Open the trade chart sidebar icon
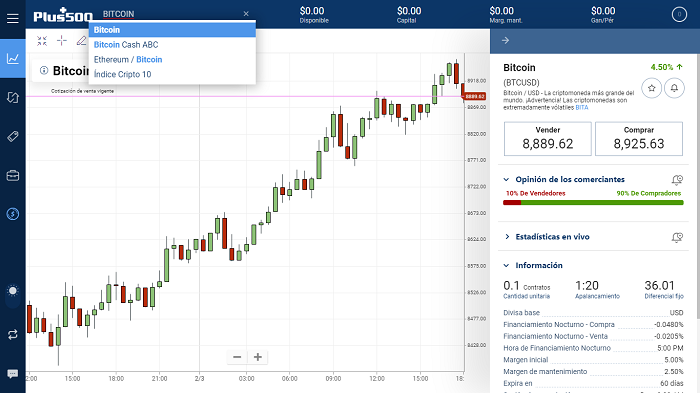Viewport: 700px width, 393px height. click(12, 59)
